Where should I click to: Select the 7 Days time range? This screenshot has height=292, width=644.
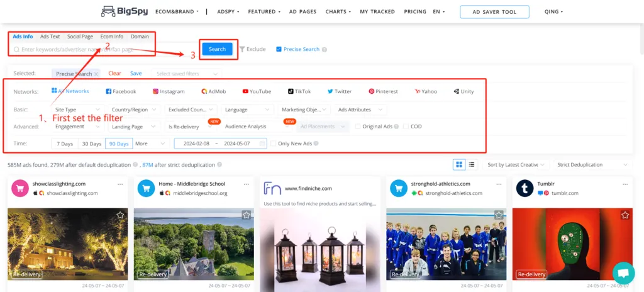(65, 143)
